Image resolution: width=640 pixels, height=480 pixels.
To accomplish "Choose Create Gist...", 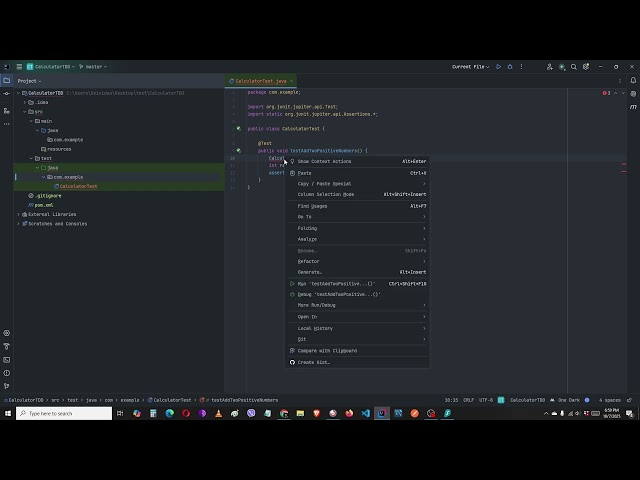I will (x=358, y=362).
